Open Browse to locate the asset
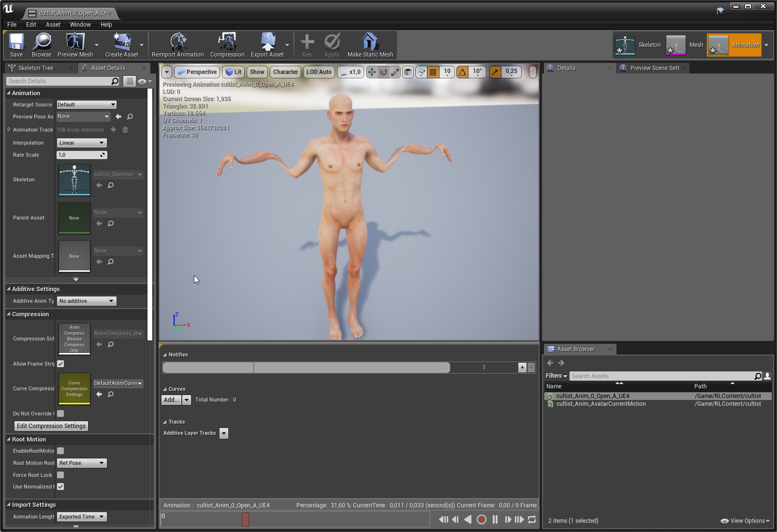777x532 pixels. (42, 45)
